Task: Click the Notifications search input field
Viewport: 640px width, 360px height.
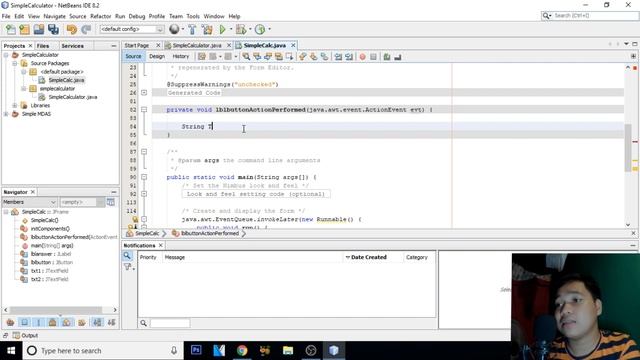Action: pos(170,323)
